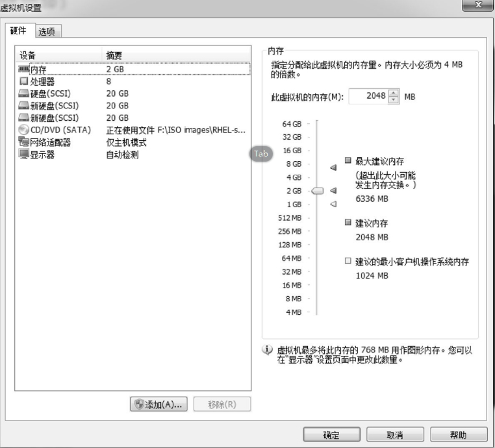Click the 建议内存 recommended memory legend square

coord(348,223)
